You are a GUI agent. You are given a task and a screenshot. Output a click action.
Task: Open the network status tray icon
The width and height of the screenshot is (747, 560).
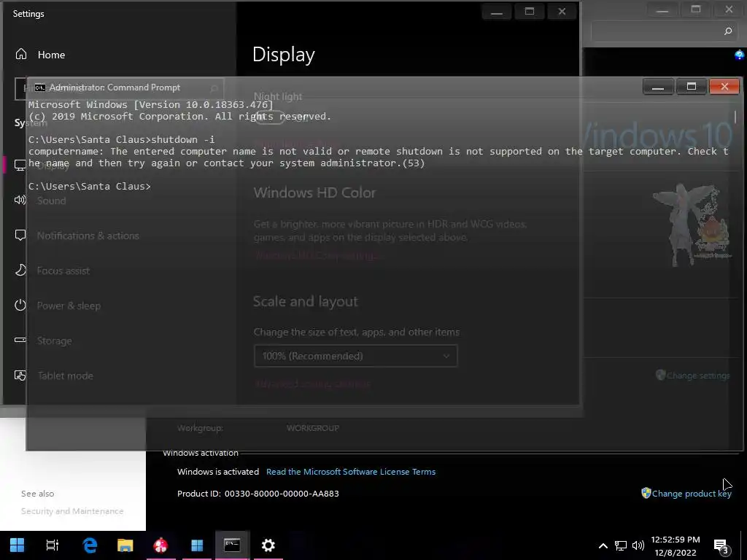pyautogui.click(x=620, y=545)
